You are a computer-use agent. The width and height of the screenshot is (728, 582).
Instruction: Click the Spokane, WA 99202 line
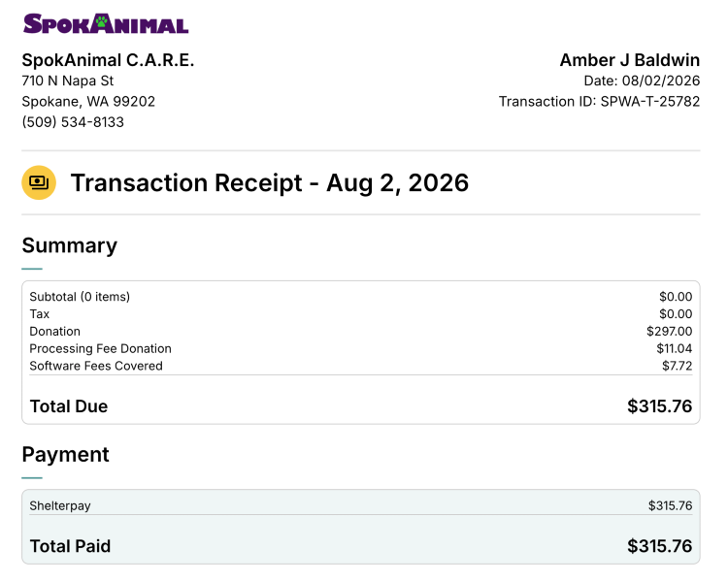tap(88, 102)
